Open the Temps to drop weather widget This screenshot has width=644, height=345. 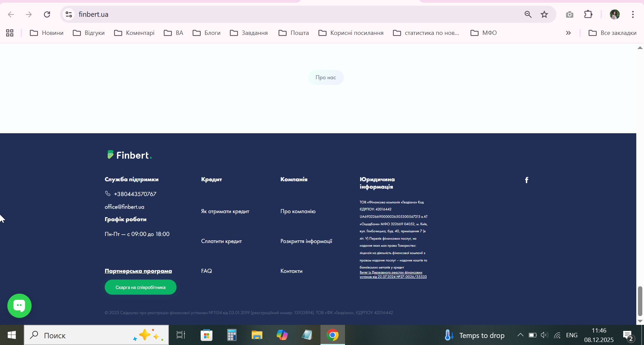pyautogui.click(x=474, y=335)
